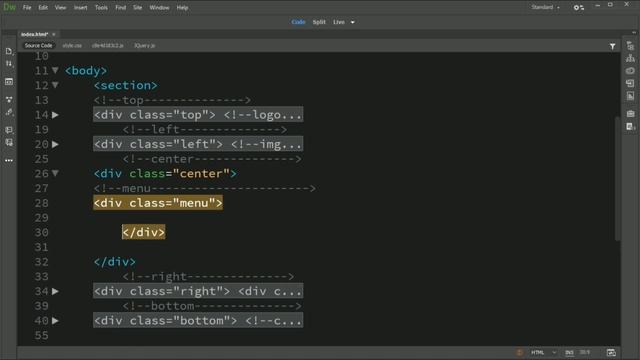Collapse section tag at line 12
Screen dimensions: 640x360
(55, 85)
